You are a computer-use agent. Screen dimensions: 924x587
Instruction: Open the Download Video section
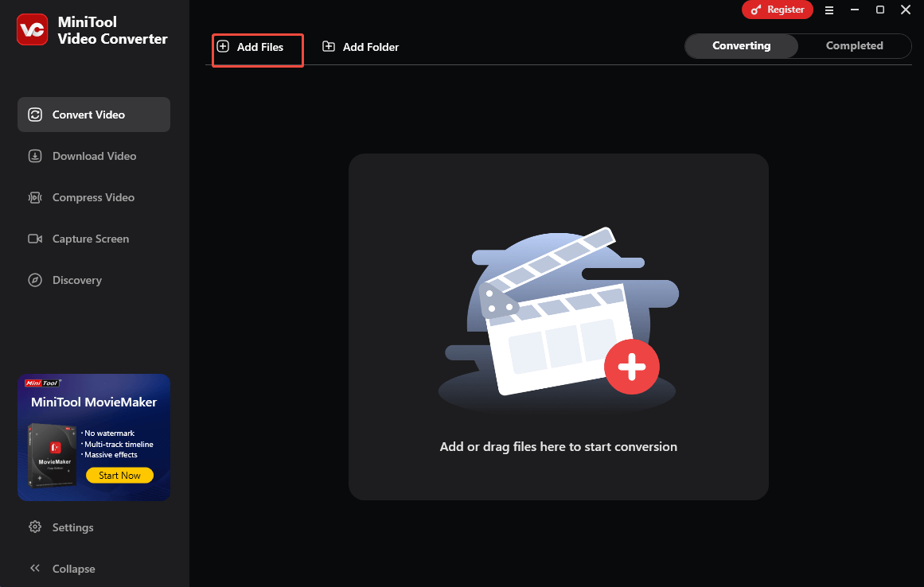pyautogui.click(x=94, y=156)
